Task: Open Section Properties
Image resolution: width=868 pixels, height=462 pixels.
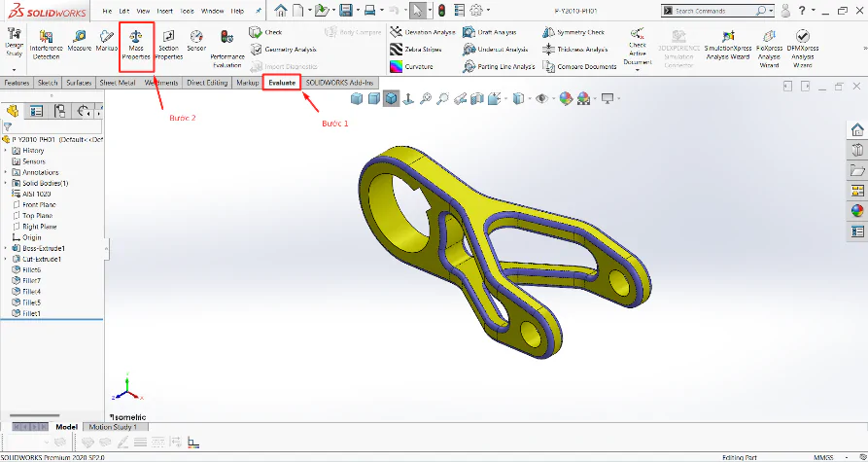Action: point(168,46)
